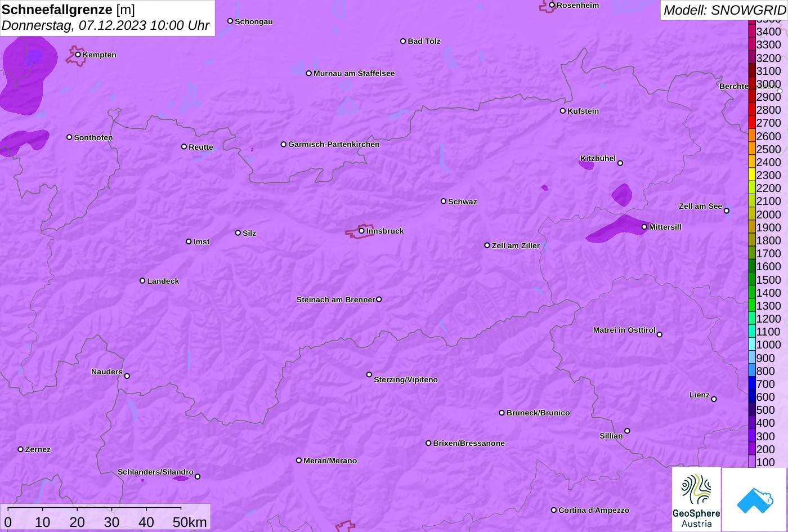Select the Murnau am Staffelsee label
Image resolution: width=788 pixels, height=532 pixels.
pos(354,73)
